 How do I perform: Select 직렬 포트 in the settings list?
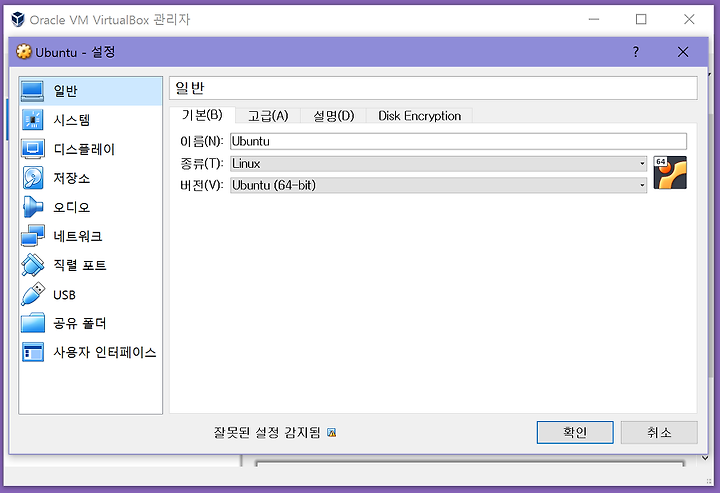[x=79, y=265]
